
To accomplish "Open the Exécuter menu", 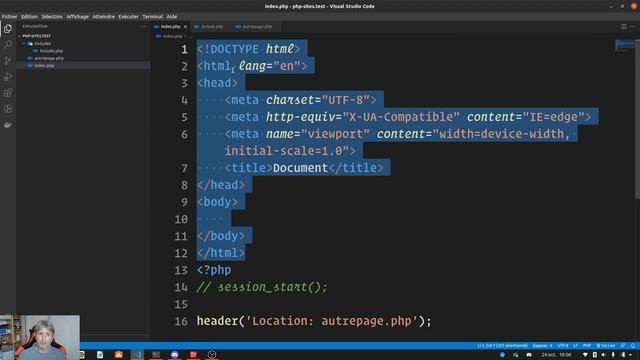I will point(129,17).
